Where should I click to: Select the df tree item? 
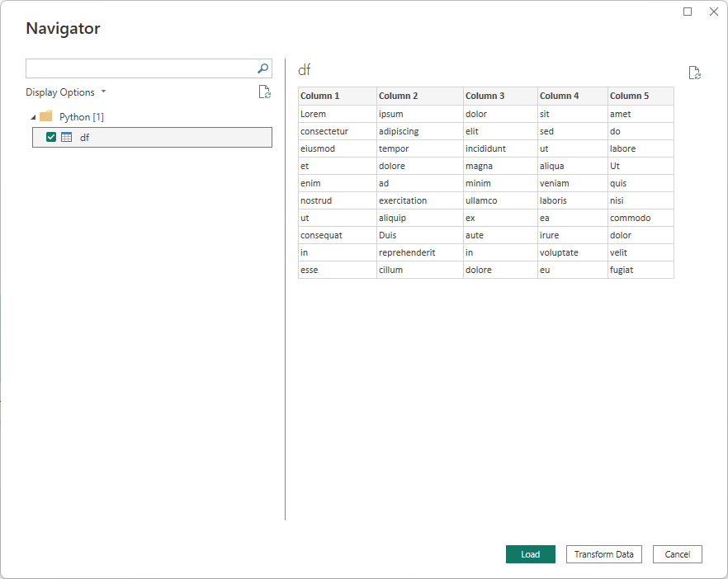pyautogui.click(x=85, y=138)
